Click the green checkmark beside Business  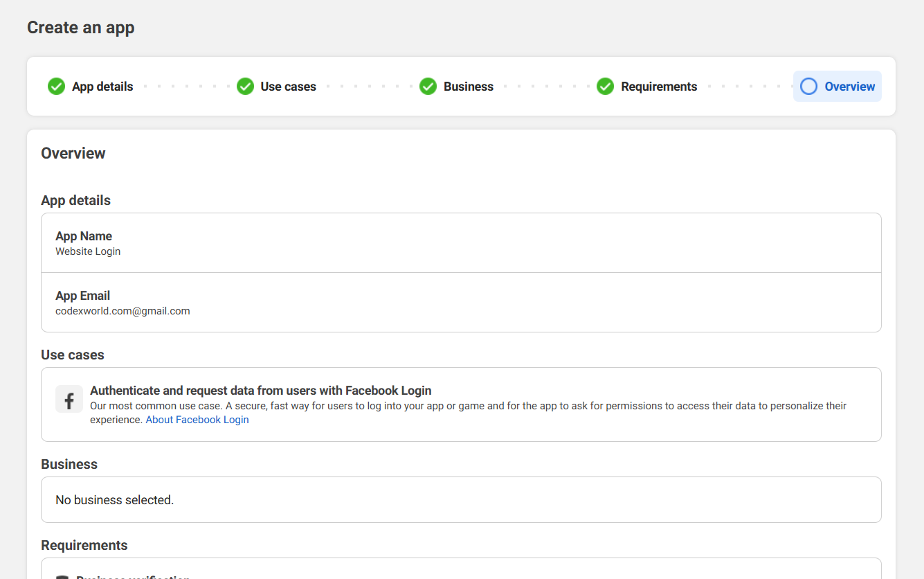(428, 87)
